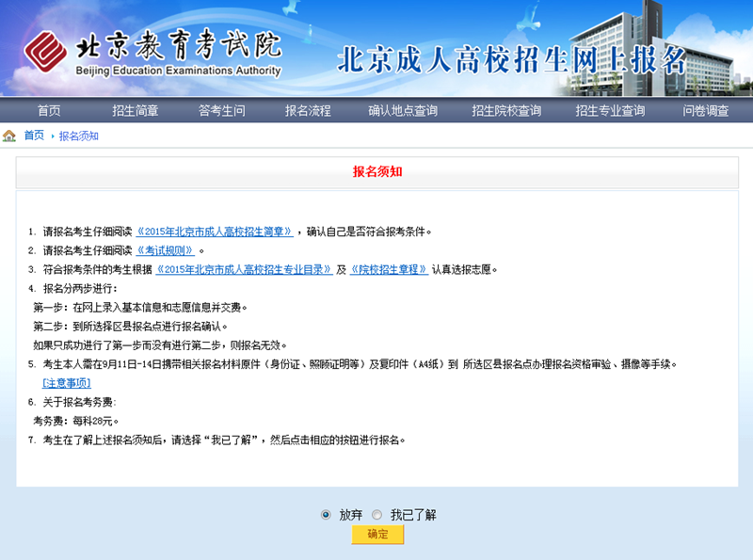Open the 问卷调查 menu item
This screenshot has height=560, width=753.
(706, 110)
